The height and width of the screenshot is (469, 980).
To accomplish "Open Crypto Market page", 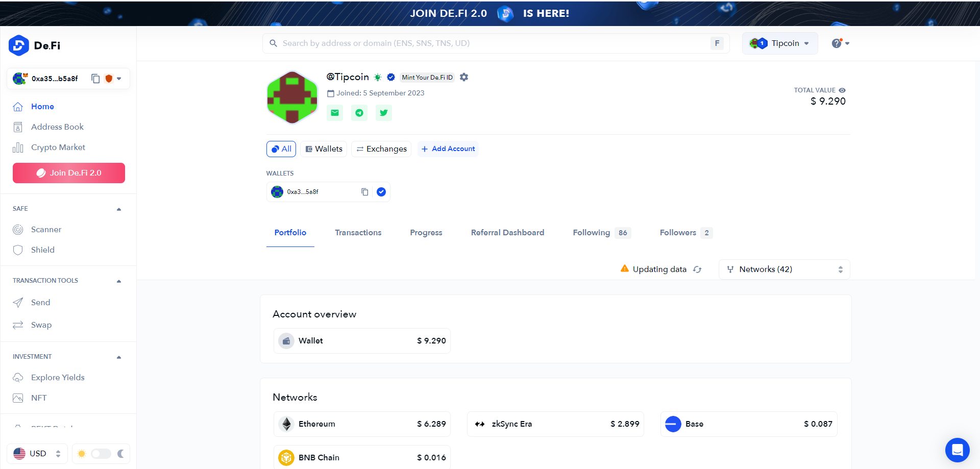I will (58, 147).
